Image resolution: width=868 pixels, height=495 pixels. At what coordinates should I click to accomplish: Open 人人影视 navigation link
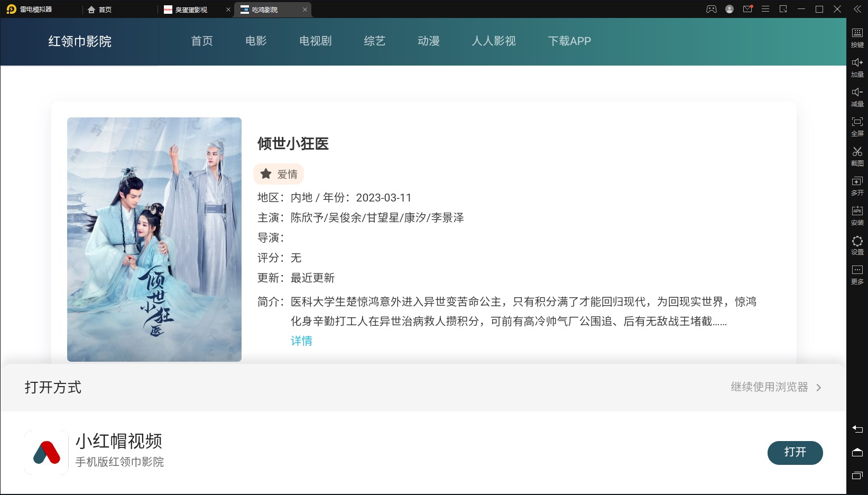(x=494, y=41)
